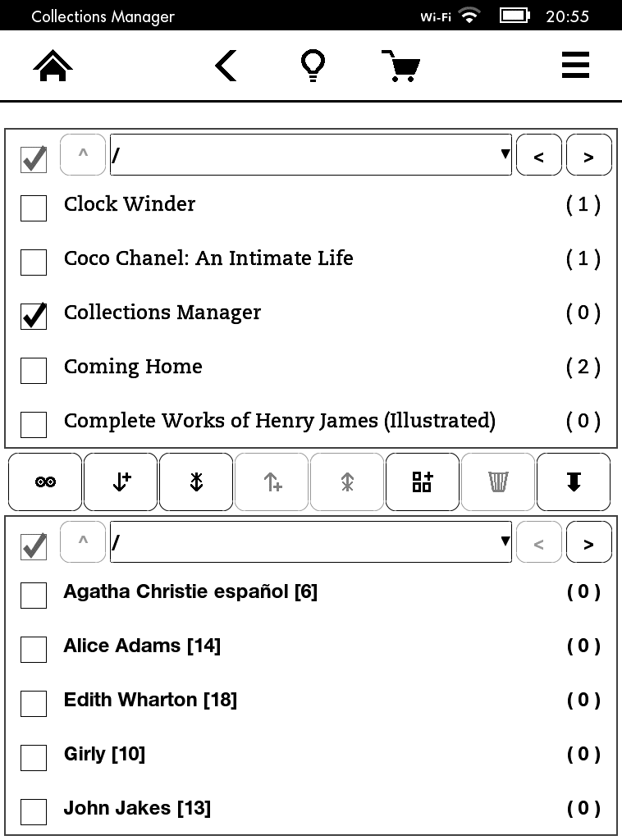Check the Clock Winder checkbox

(34, 208)
